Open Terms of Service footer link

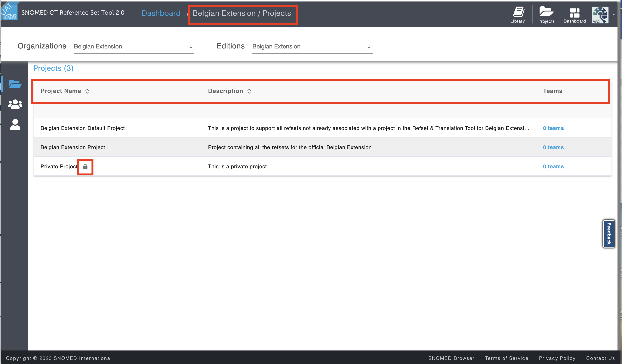click(507, 358)
